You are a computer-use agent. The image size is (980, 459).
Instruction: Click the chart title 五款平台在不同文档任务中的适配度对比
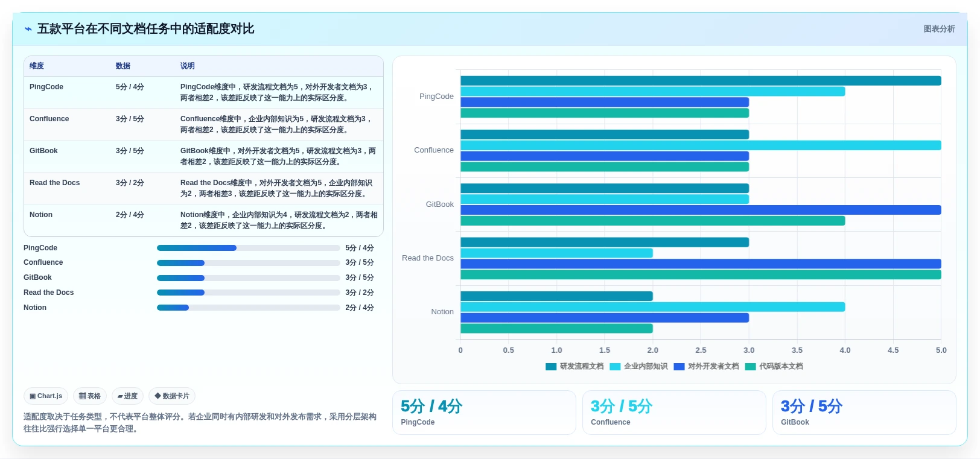pyautogui.click(x=145, y=29)
